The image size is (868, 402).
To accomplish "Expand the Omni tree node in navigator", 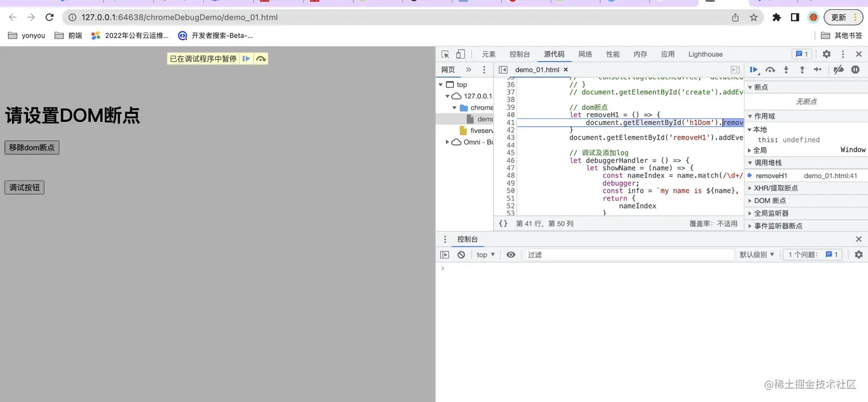I will pyautogui.click(x=448, y=142).
